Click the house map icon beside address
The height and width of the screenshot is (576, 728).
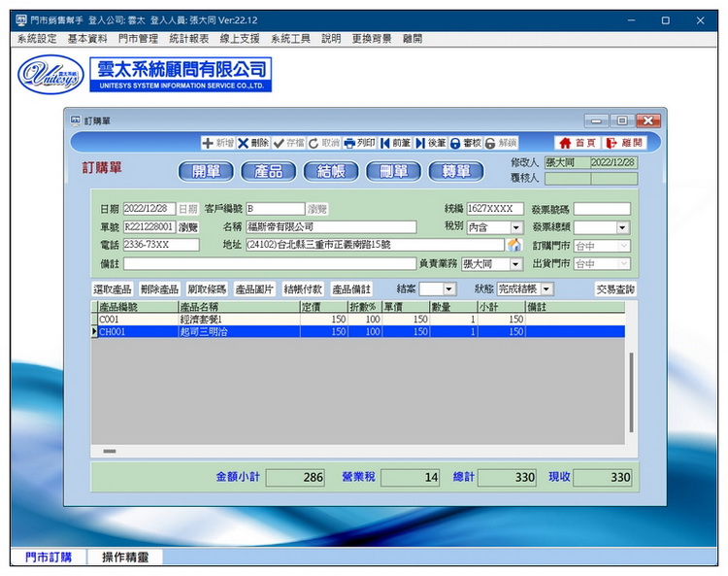tap(514, 245)
